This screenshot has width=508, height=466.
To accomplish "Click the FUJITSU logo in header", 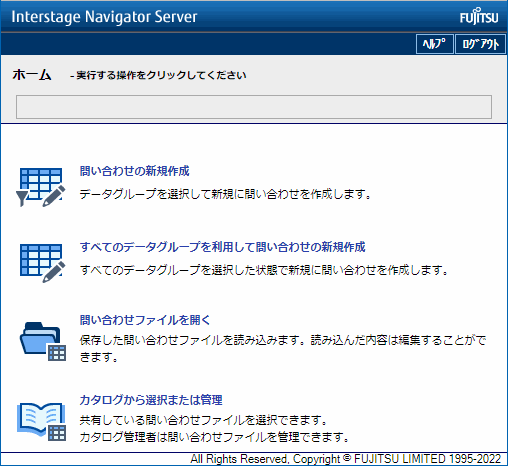I will [479, 17].
